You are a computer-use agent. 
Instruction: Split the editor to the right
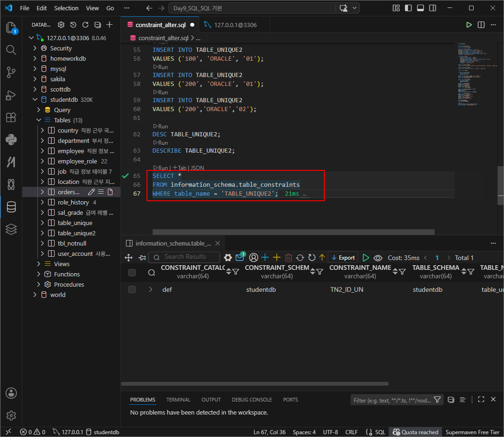point(481,25)
